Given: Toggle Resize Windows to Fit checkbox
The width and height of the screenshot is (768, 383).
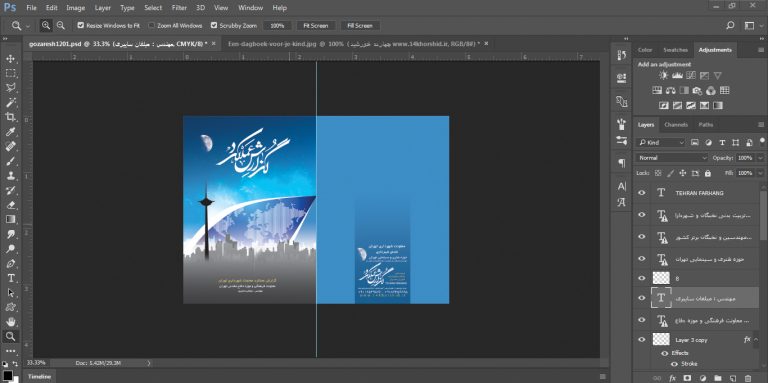Looking at the screenshot, I should (x=81, y=25).
